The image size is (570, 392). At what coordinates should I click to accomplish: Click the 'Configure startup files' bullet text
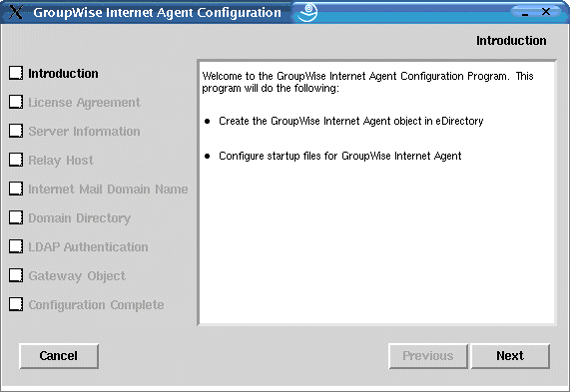point(339,156)
